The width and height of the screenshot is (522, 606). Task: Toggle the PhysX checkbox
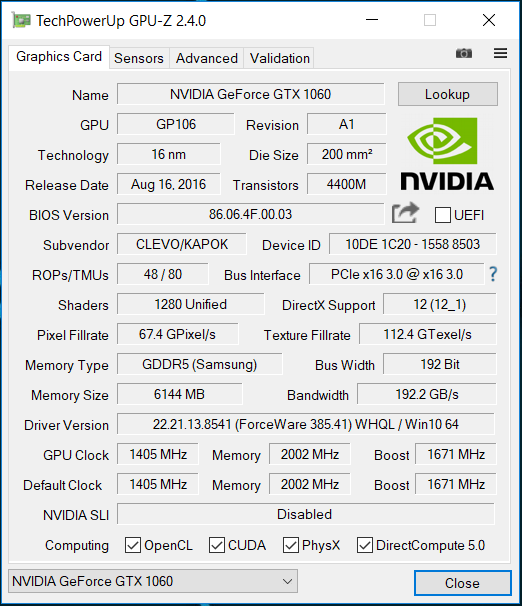click(x=291, y=545)
